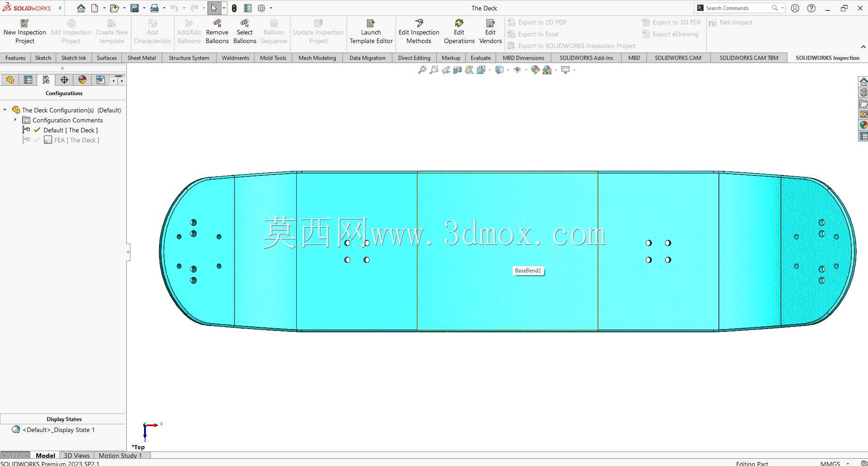The image size is (868, 466).
Task: Create a new document
Action: pyautogui.click(x=95, y=8)
